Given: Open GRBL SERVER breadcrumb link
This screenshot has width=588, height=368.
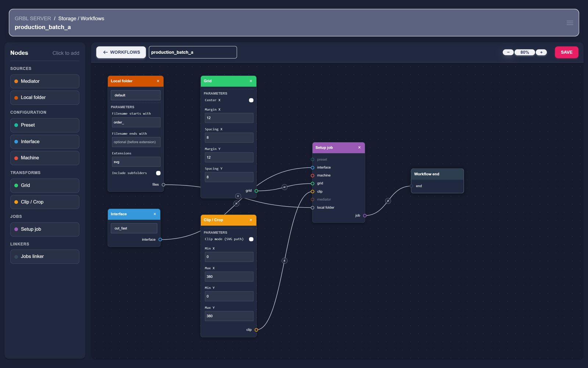Looking at the screenshot, I should coord(33,18).
